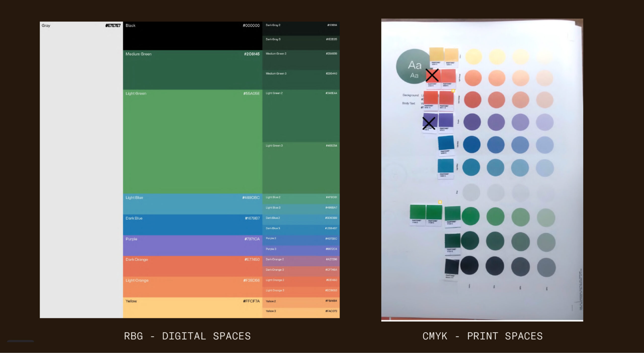Click the #E77450 hex code
This screenshot has width=644, height=353.
(252, 259)
